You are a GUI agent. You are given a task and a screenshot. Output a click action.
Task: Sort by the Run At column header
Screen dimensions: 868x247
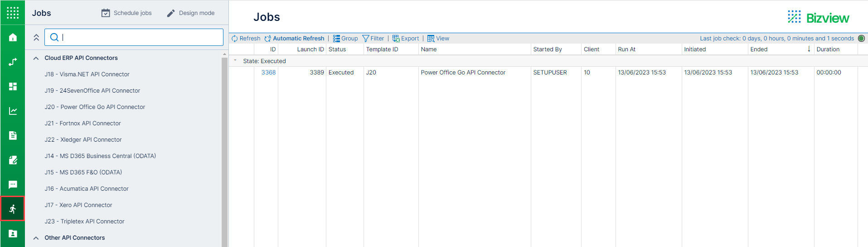(x=649, y=49)
